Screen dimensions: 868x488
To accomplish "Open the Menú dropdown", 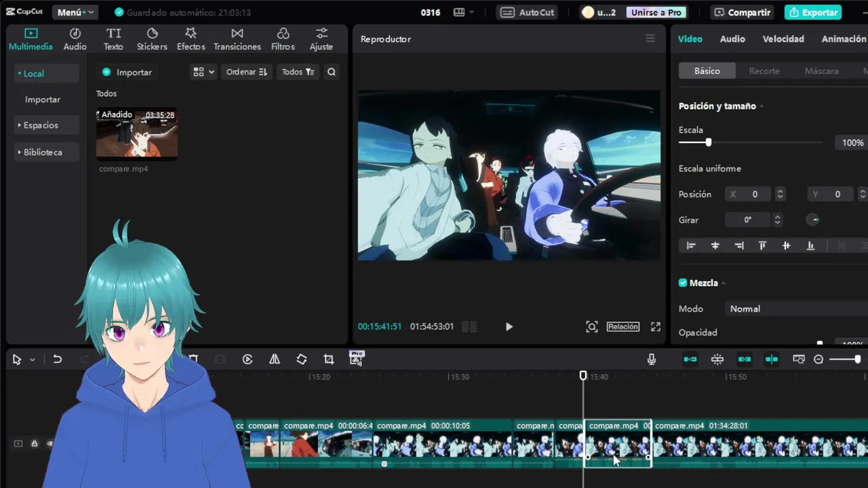I will pos(75,12).
